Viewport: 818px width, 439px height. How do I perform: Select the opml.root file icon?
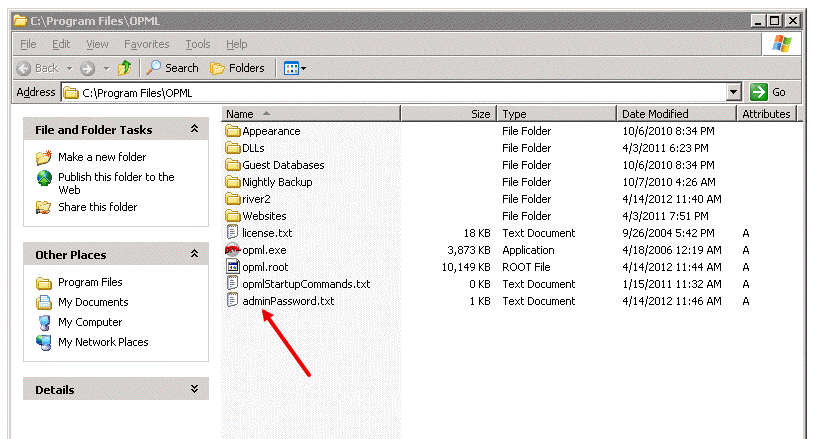(233, 267)
